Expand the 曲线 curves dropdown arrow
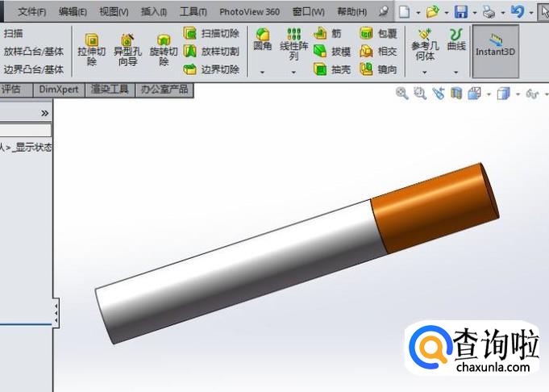The width and height of the screenshot is (549, 392). [x=456, y=73]
